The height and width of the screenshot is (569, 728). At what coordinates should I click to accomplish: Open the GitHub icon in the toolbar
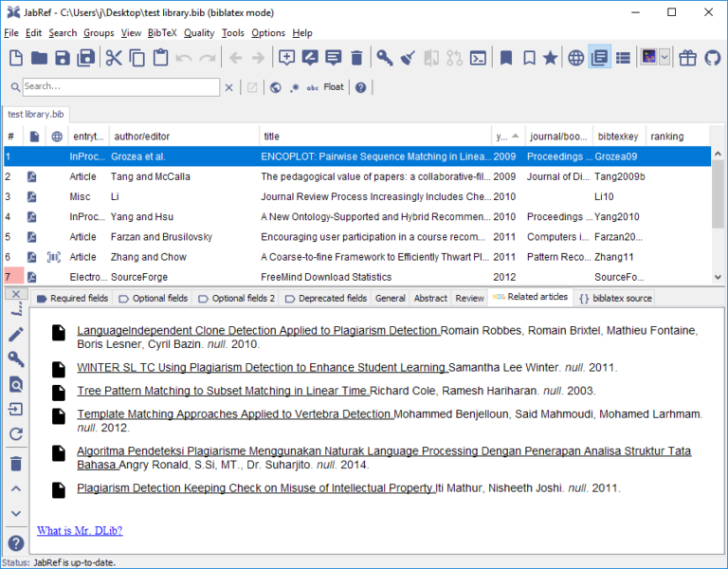click(712, 58)
